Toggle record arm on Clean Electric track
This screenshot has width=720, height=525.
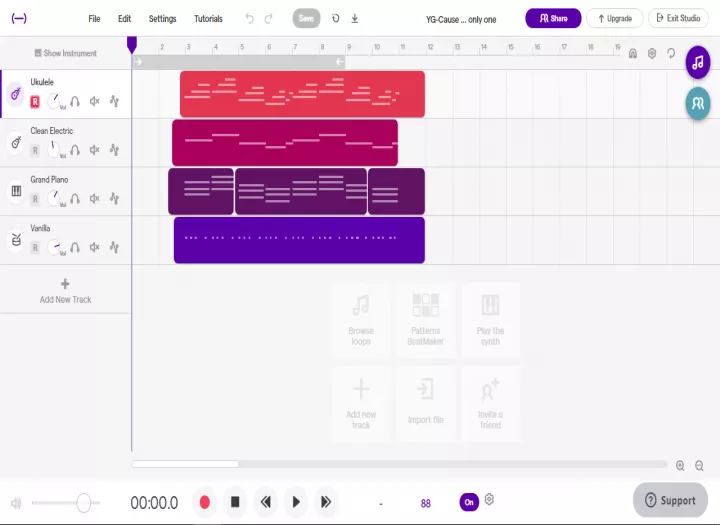(35, 150)
